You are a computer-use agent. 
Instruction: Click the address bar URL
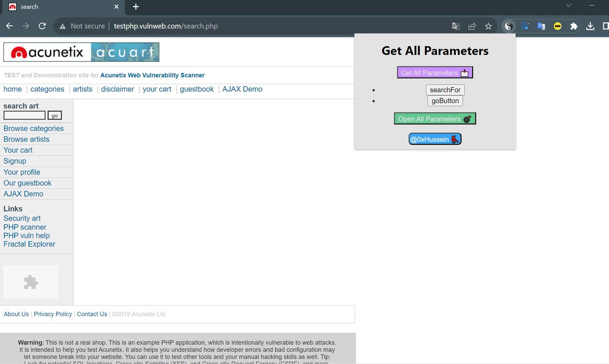point(166,26)
